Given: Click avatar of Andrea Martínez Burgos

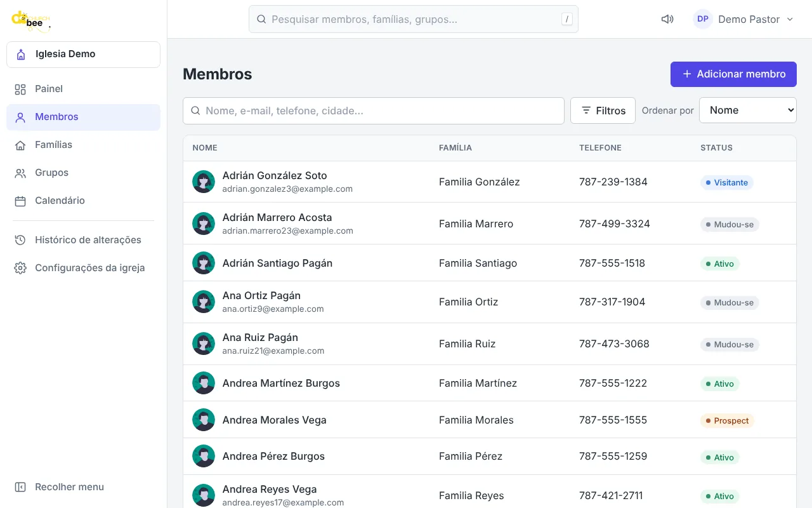Looking at the screenshot, I should pyautogui.click(x=204, y=383).
